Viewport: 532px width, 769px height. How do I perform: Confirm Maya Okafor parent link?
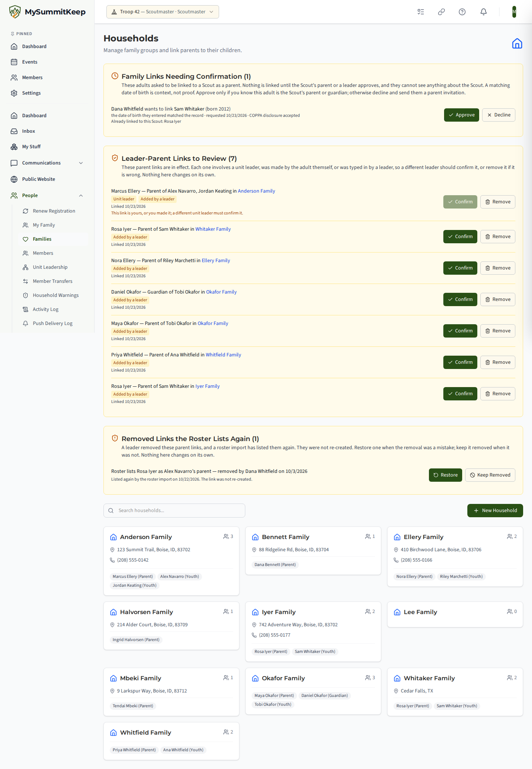[x=460, y=331]
